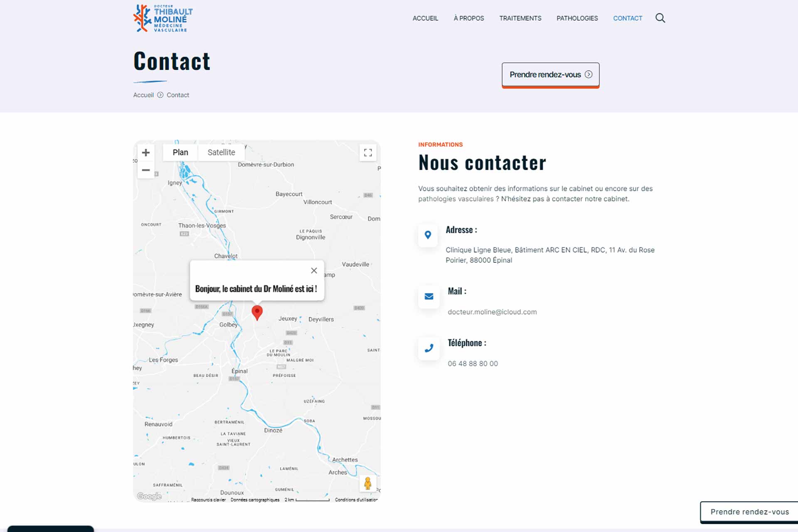This screenshot has height=532, width=798.
Task: Zoom in on the map
Action: pos(146,153)
